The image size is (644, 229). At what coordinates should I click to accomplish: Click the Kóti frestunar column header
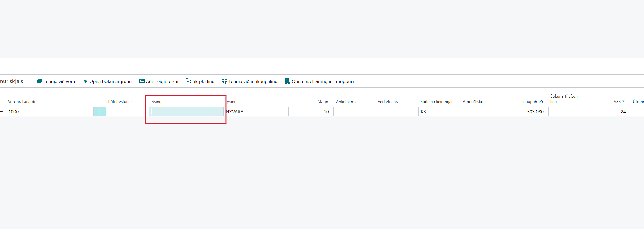(120, 102)
